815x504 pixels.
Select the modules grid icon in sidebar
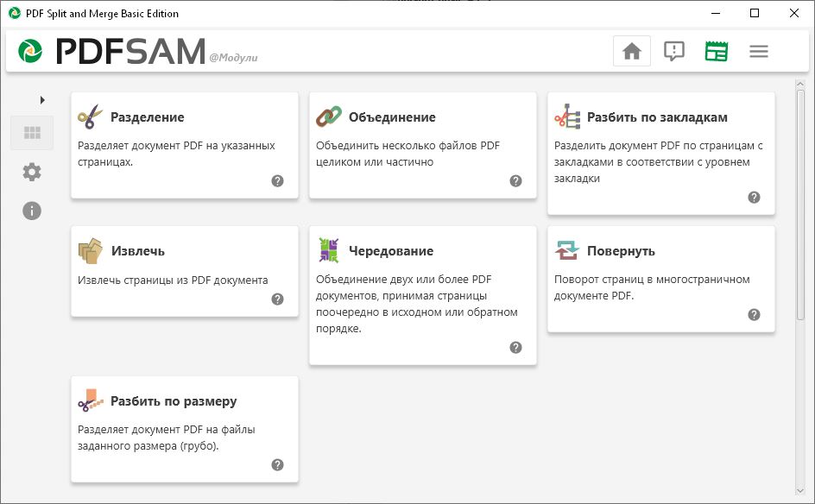(x=33, y=133)
